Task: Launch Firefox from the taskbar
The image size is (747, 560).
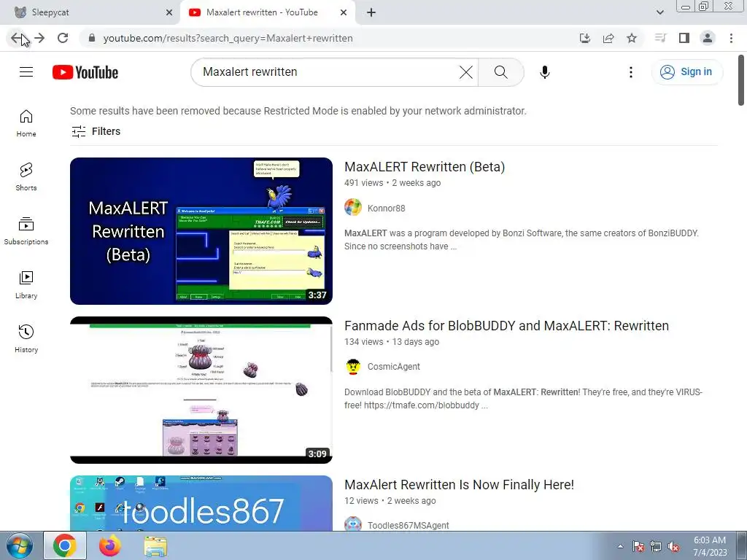Action: pos(110,545)
